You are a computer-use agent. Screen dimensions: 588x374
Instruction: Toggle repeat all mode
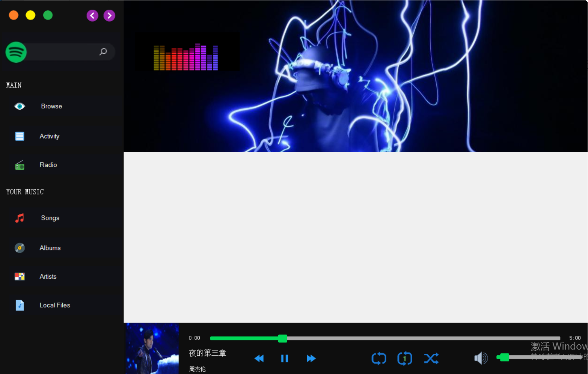[x=379, y=358]
